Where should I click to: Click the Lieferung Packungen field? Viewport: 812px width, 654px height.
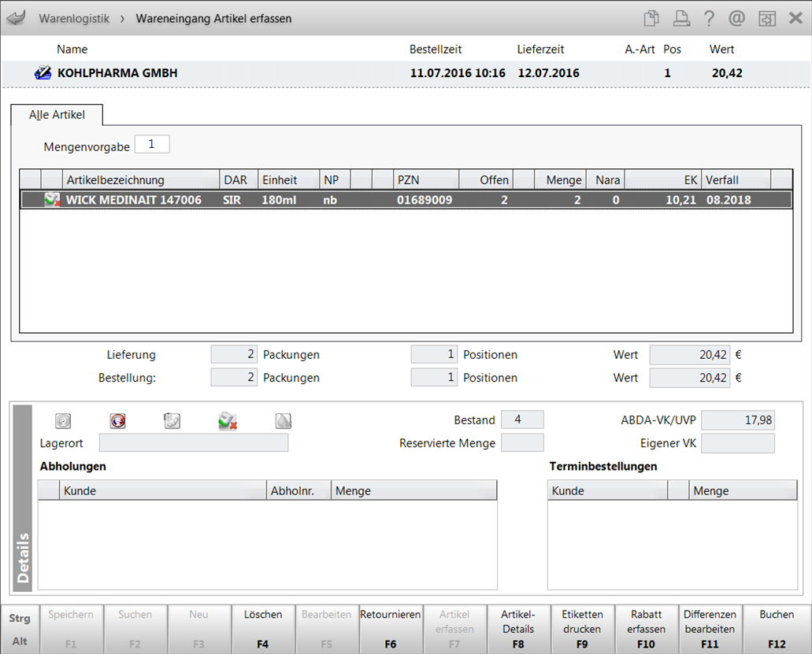click(234, 354)
